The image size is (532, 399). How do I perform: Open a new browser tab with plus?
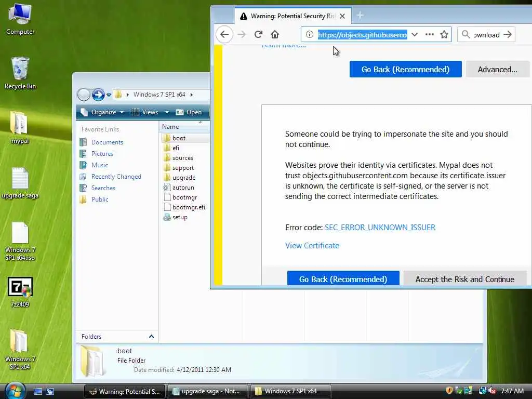(360, 16)
